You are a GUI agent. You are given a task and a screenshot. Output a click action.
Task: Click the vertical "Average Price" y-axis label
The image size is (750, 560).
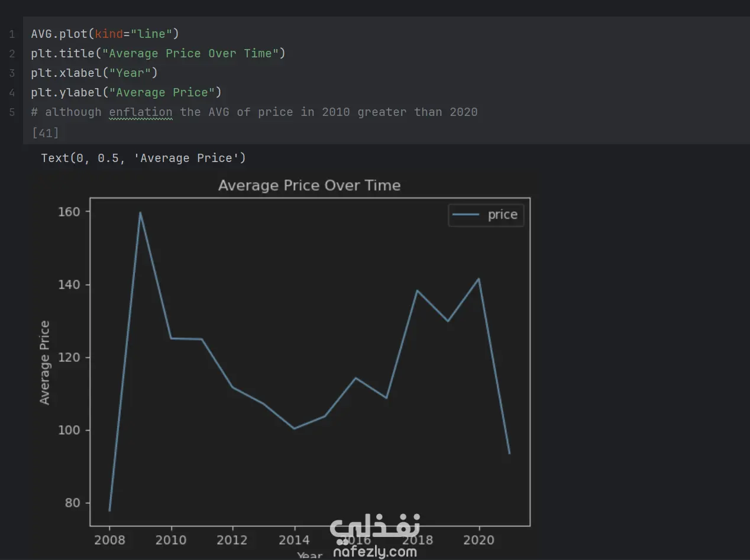tap(45, 362)
